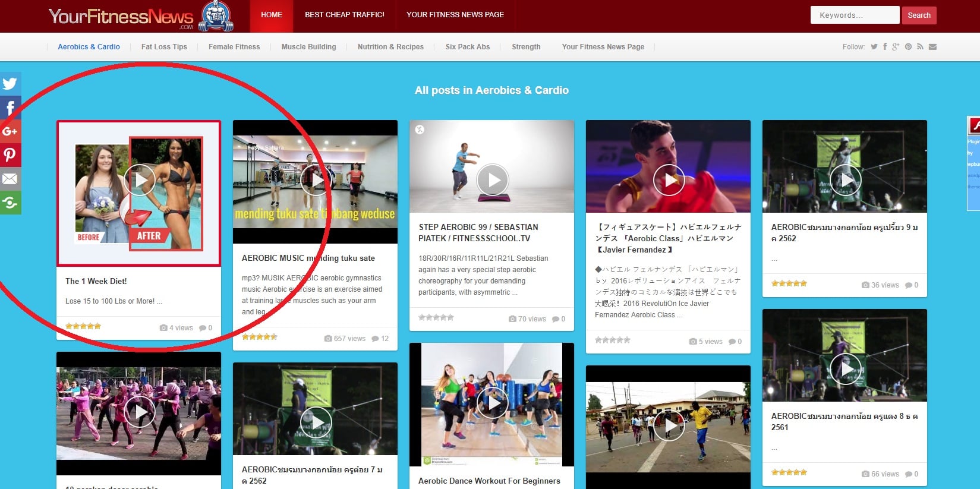Click the comments icon beside 70 views

pyautogui.click(x=555, y=319)
